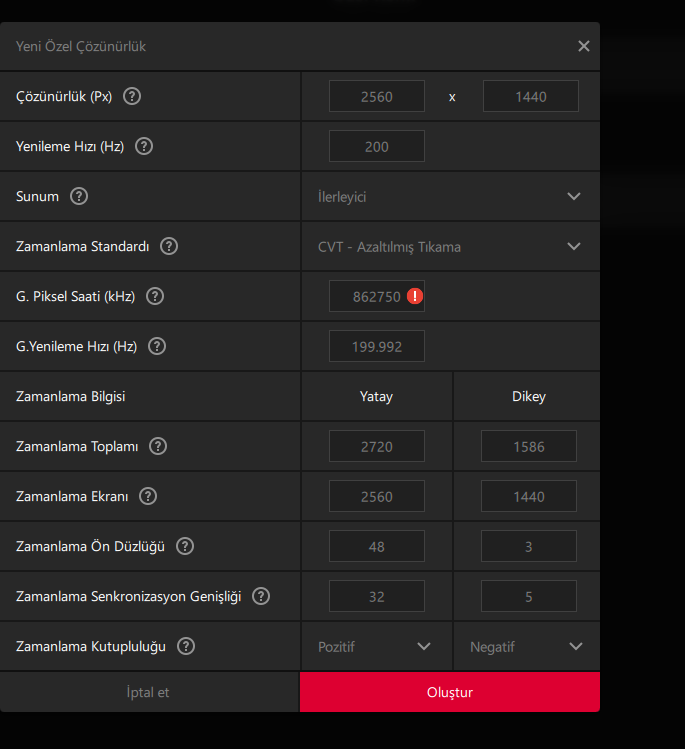Click the Oluştur button

(x=450, y=692)
